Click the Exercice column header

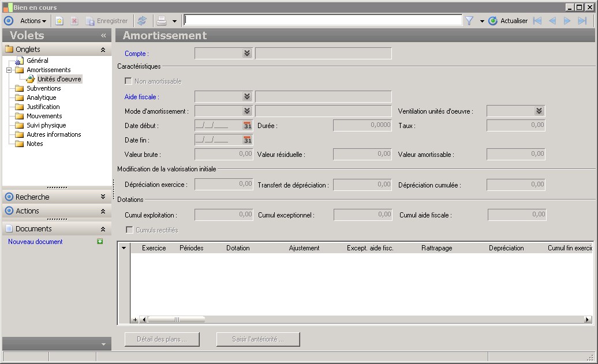click(x=154, y=248)
